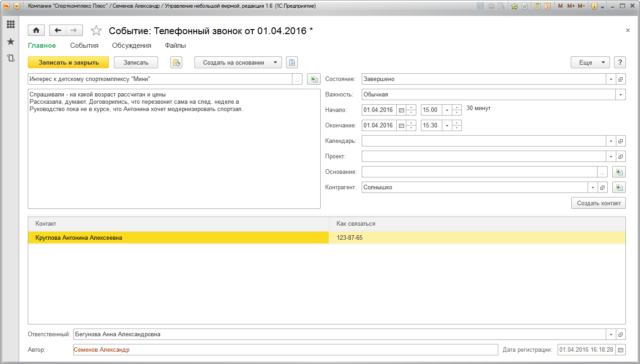Click the green icon beside the Основание field
Screen dimensions: 640x364
pos(619,172)
